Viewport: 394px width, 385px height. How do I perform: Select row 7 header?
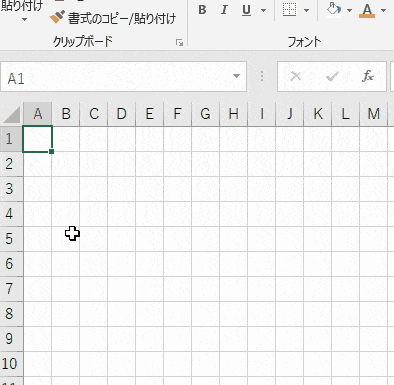[x=11, y=289]
